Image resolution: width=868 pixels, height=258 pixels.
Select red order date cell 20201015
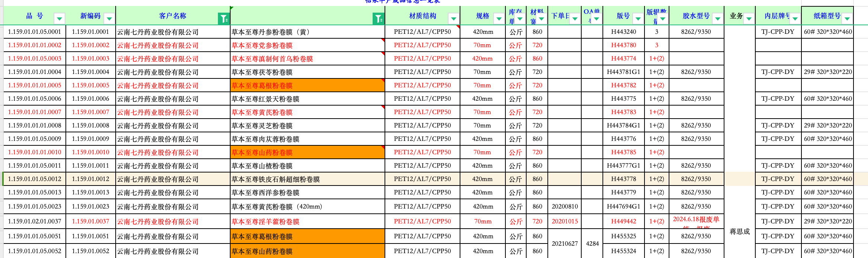tap(565, 222)
